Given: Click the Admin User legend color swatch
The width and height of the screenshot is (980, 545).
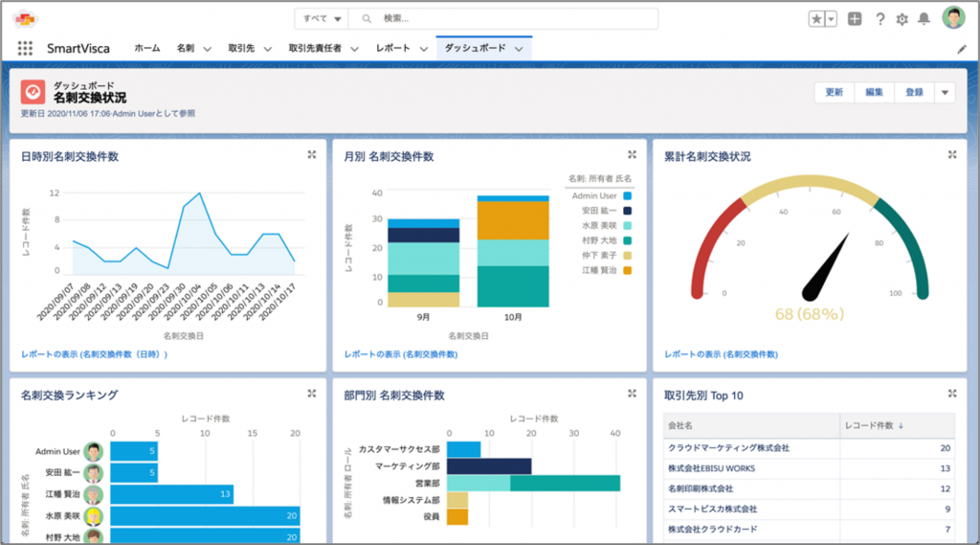Looking at the screenshot, I should click(628, 195).
